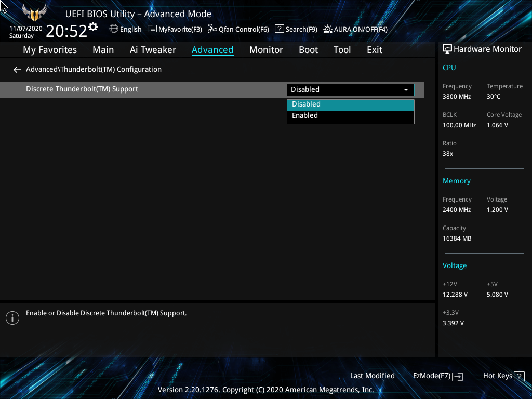Toggle AURA ON/OFF(F4)
This screenshot has width=532, height=399.
coord(355,29)
